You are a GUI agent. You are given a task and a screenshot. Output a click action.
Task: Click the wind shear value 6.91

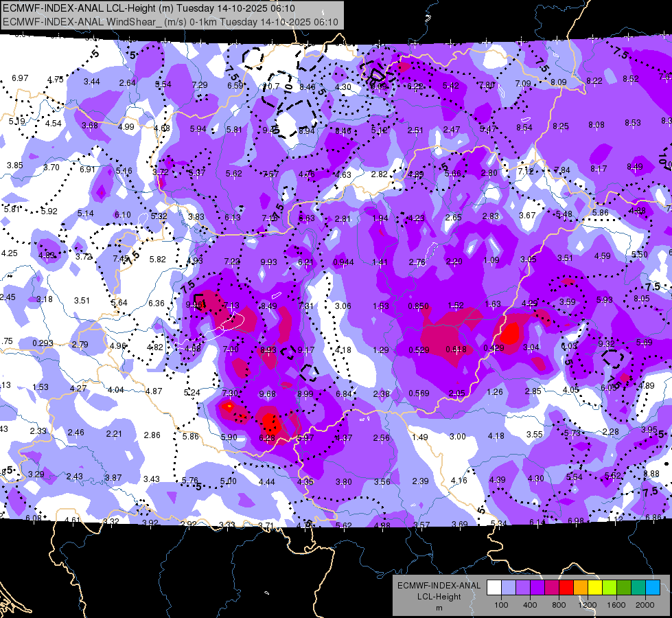(x=87, y=170)
